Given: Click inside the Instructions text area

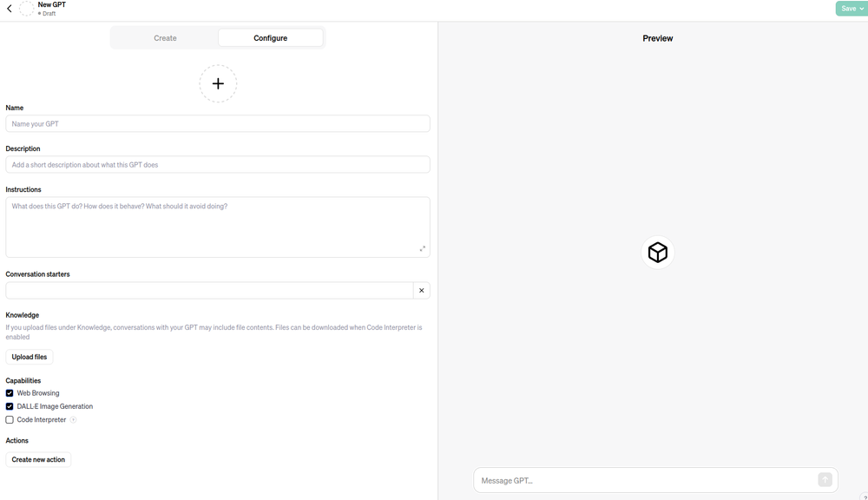Looking at the screenshot, I should click(x=218, y=227).
